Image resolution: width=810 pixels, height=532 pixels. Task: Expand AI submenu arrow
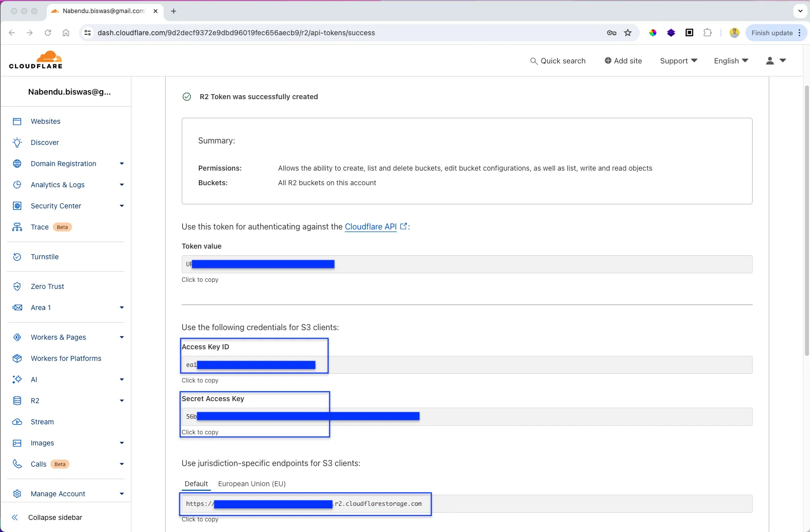tap(121, 379)
